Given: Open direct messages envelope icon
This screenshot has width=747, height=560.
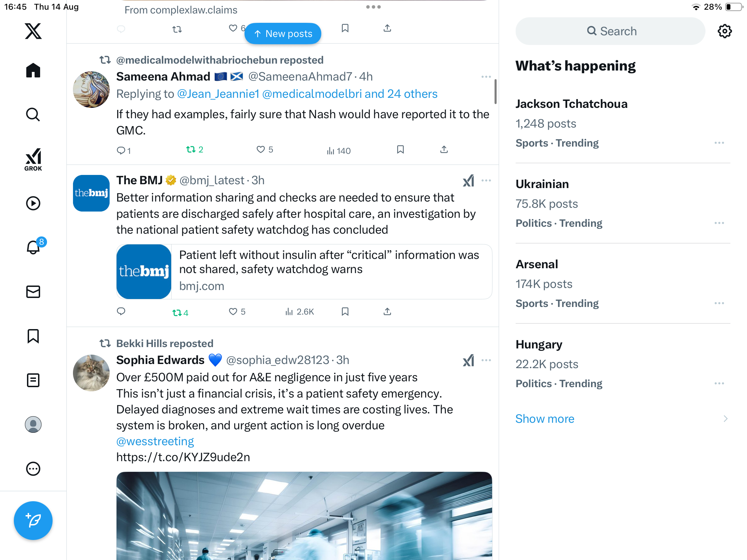Looking at the screenshot, I should point(33,292).
